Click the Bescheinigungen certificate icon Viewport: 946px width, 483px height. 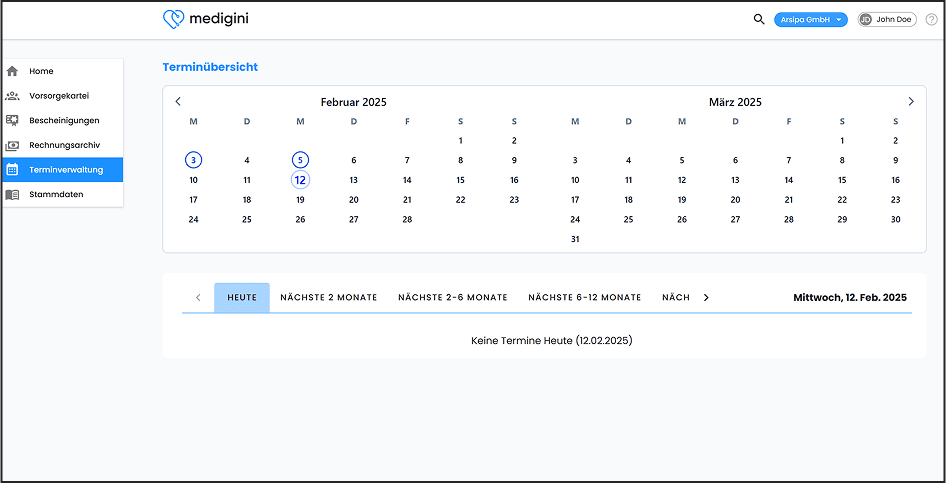pos(12,120)
